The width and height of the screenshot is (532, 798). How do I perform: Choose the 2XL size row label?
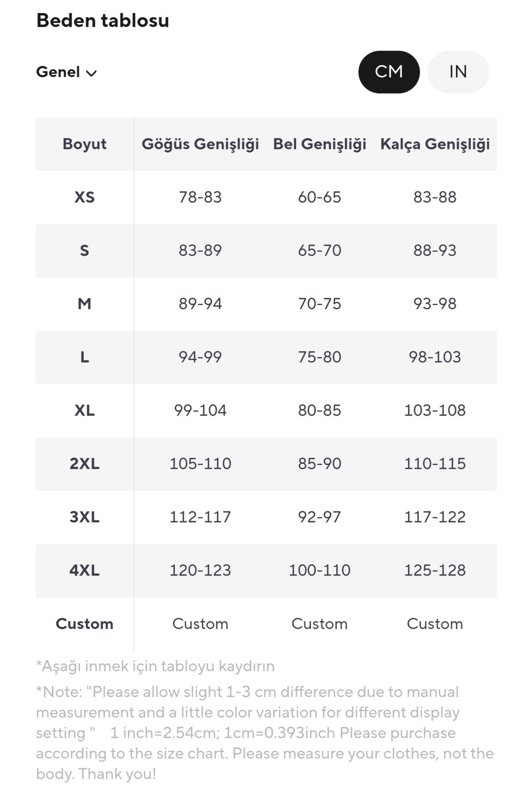click(x=84, y=464)
